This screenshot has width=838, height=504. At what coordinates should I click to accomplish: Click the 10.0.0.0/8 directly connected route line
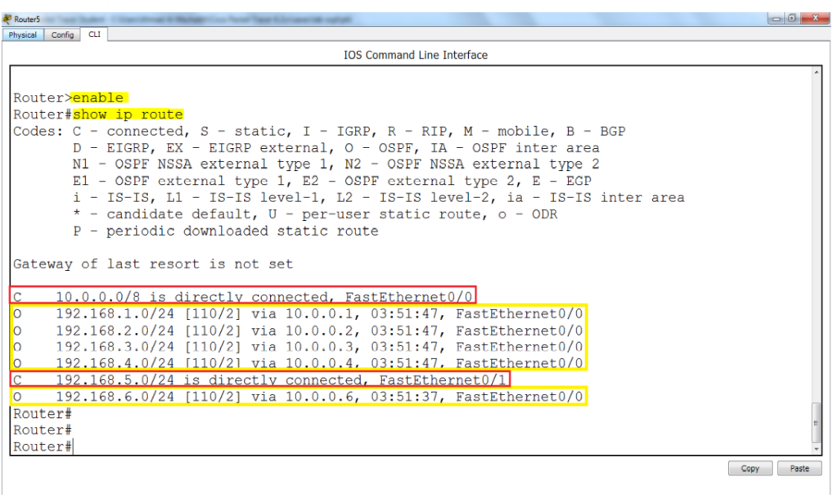tap(242, 295)
